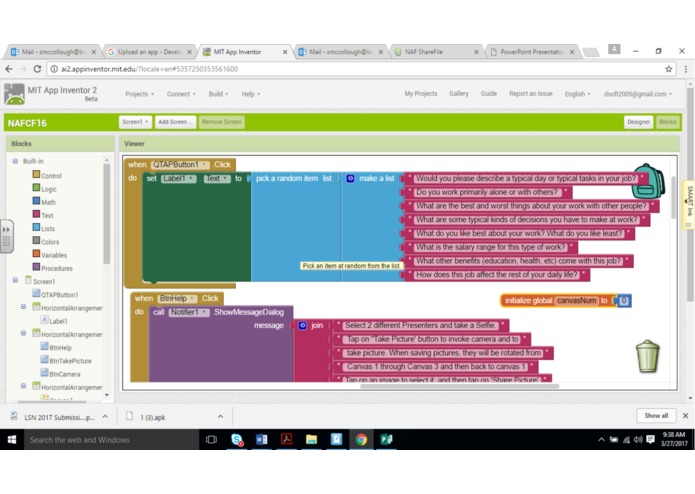The image size is (695, 494).
Task: Open the Projects menu
Action: point(139,94)
